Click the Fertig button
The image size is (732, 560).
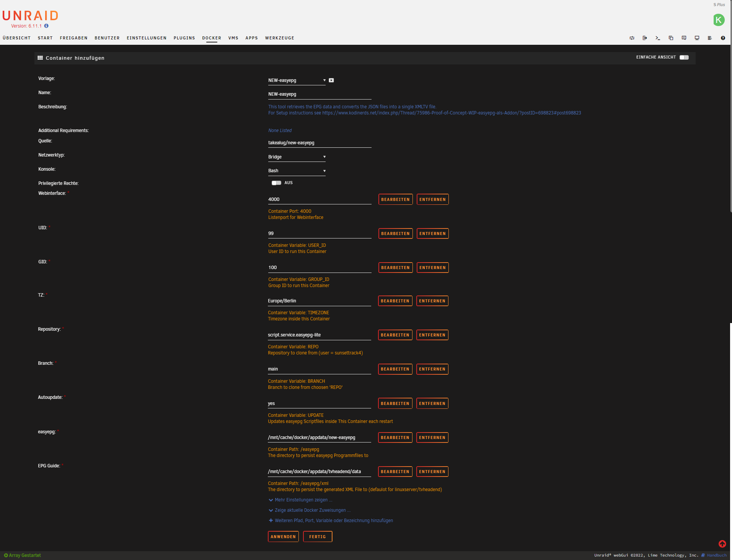tap(318, 537)
